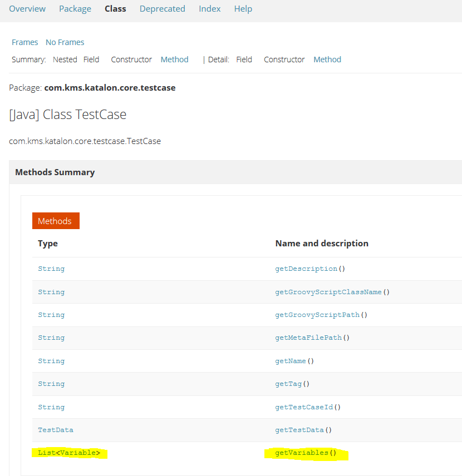Click String type in getDescription row
Screen dimensions: 462x476
[x=51, y=269]
